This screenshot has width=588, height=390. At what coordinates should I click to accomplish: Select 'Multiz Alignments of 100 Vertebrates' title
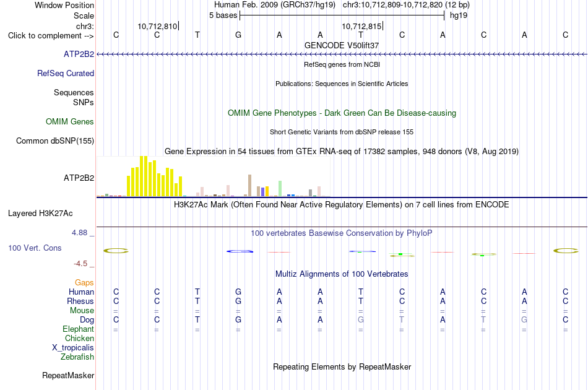point(342,274)
